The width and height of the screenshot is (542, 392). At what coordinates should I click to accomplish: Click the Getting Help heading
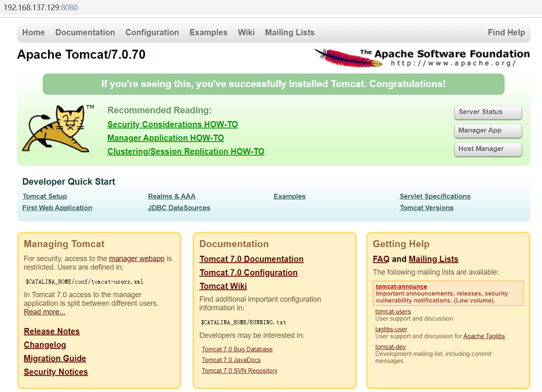tap(401, 244)
